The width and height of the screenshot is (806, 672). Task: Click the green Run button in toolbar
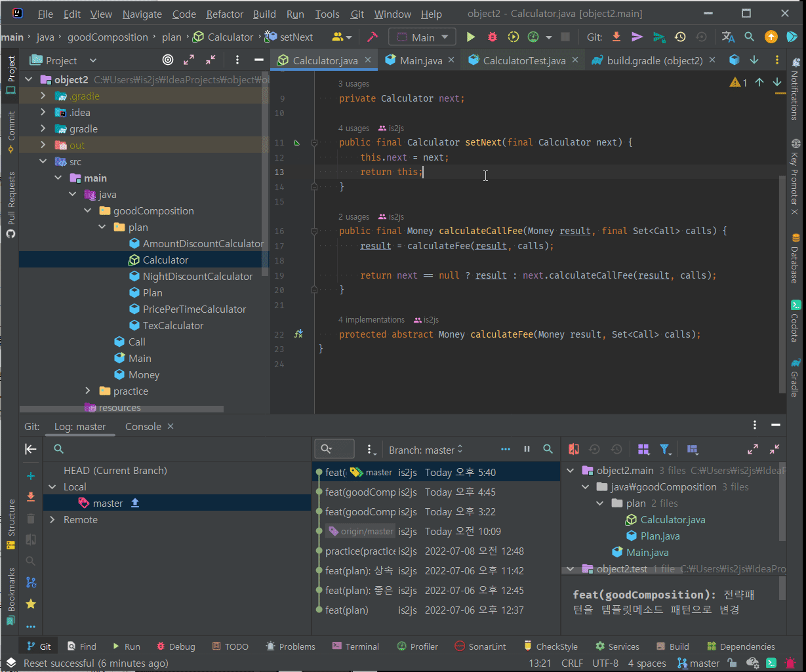click(x=470, y=37)
